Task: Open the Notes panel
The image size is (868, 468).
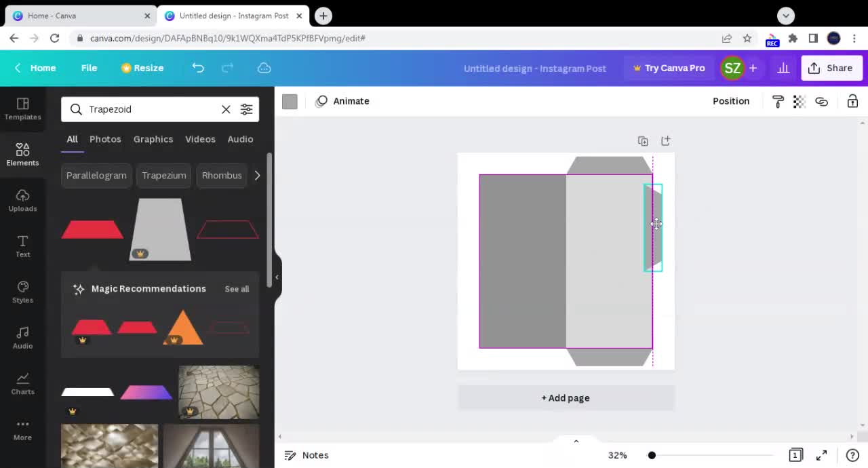Action: tap(307, 455)
